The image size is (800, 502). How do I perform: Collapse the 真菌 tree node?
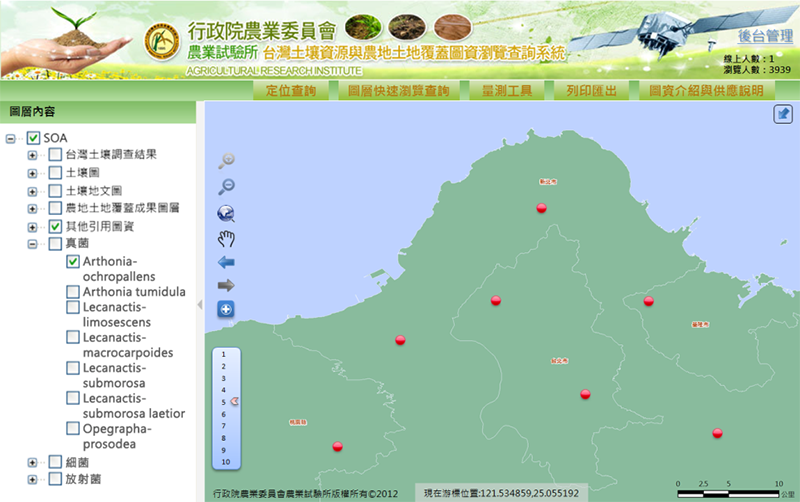click(x=32, y=244)
